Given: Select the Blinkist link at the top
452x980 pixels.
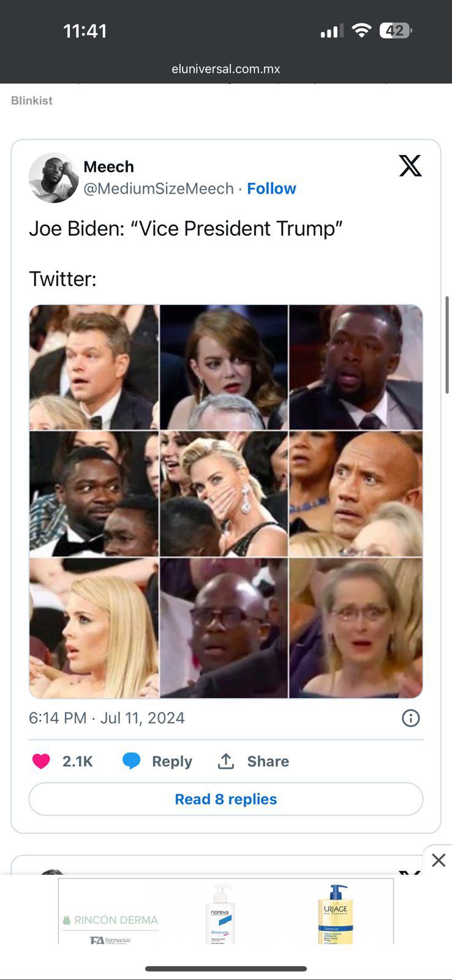Looking at the screenshot, I should click(32, 100).
